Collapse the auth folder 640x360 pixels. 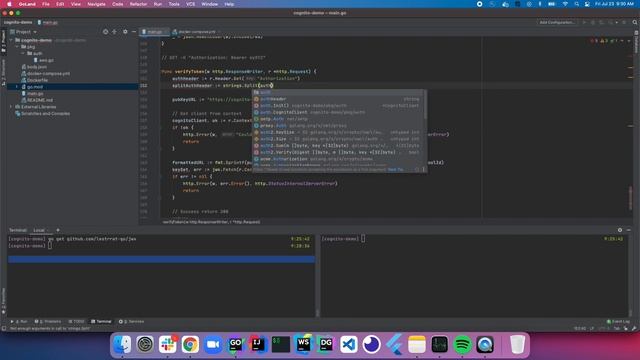pos(23,53)
